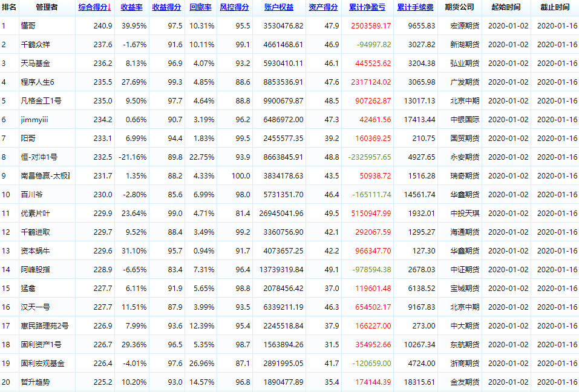
Task: Select manager name 资本蜗牛
Action: point(36,251)
